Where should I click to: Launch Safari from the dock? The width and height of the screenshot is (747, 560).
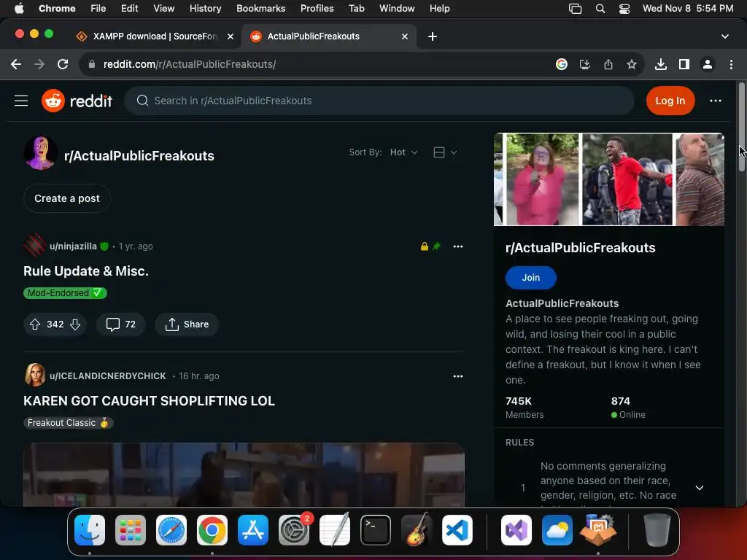(x=171, y=530)
